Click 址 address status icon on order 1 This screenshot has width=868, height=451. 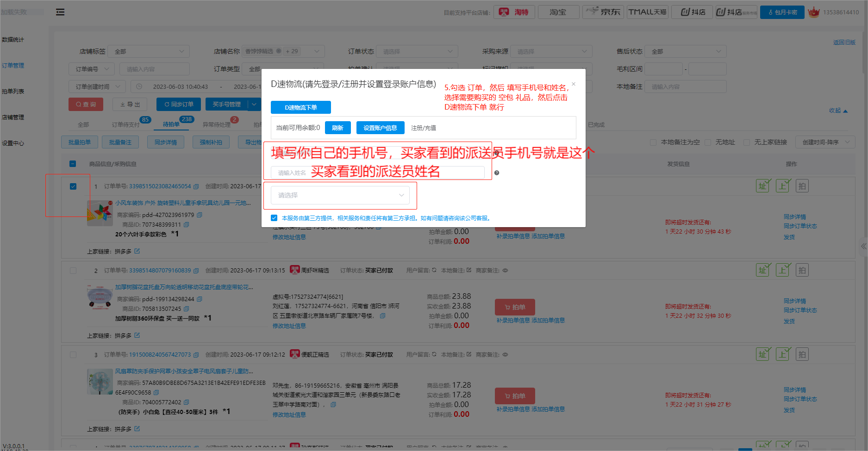click(x=763, y=186)
